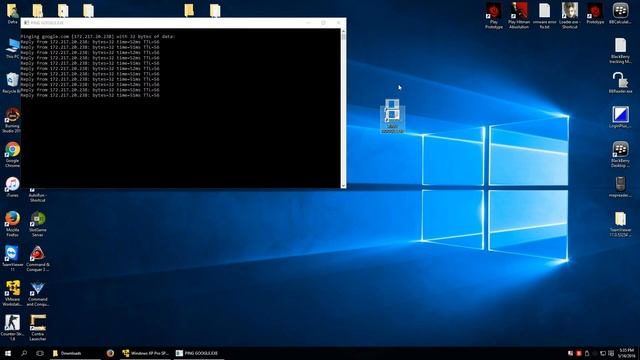This screenshot has width=640, height=360.
Task: Open taskbar search magnifier
Action: point(24,353)
